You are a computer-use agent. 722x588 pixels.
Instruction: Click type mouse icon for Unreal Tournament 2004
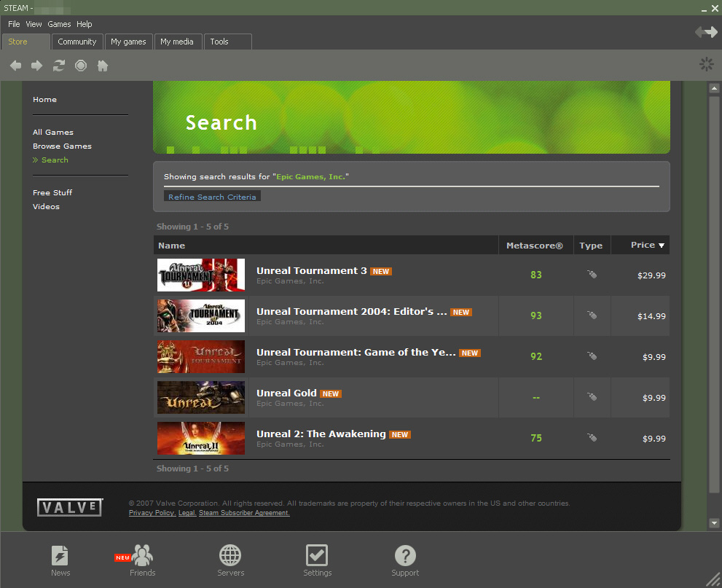592,315
